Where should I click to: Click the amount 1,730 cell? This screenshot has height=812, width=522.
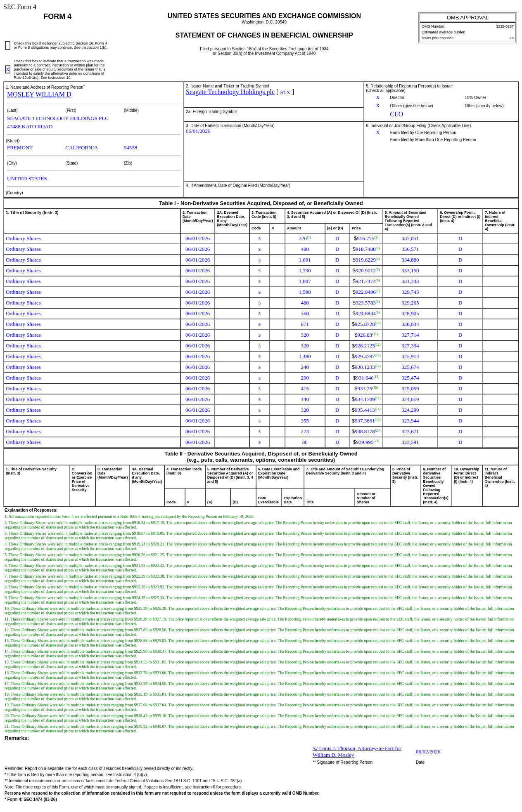tap(305, 271)
